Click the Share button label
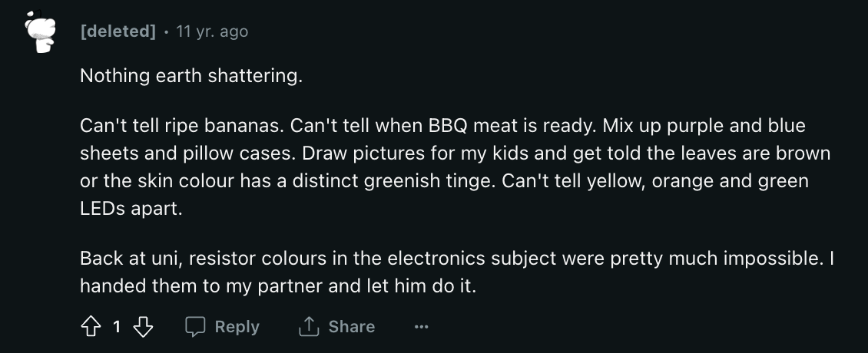The width and height of the screenshot is (868, 353). (352, 327)
